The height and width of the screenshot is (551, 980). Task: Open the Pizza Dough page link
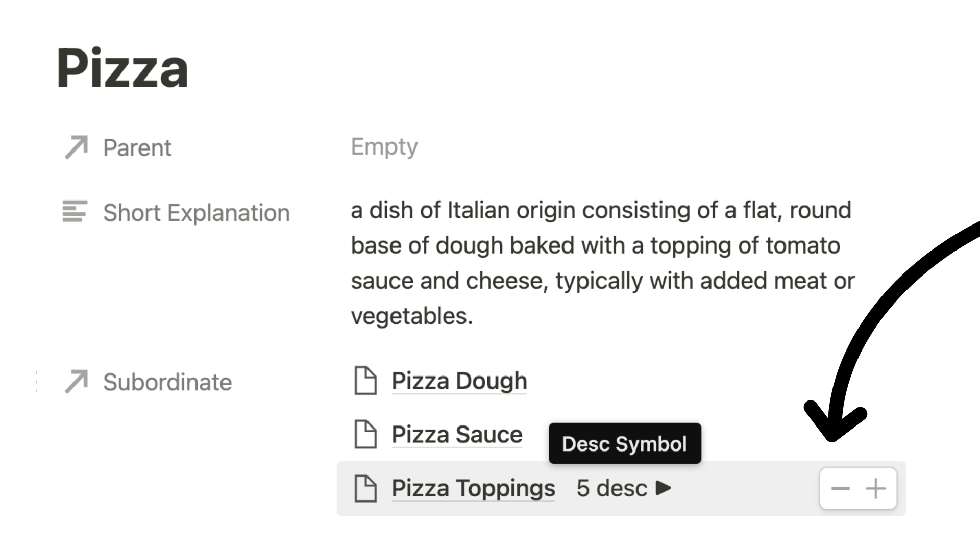click(459, 381)
